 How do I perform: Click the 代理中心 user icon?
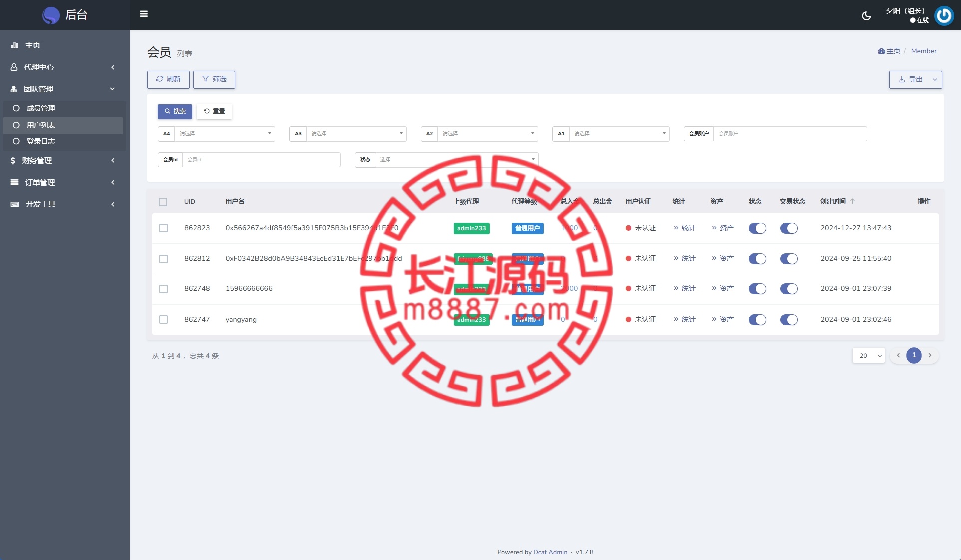pyautogui.click(x=14, y=67)
